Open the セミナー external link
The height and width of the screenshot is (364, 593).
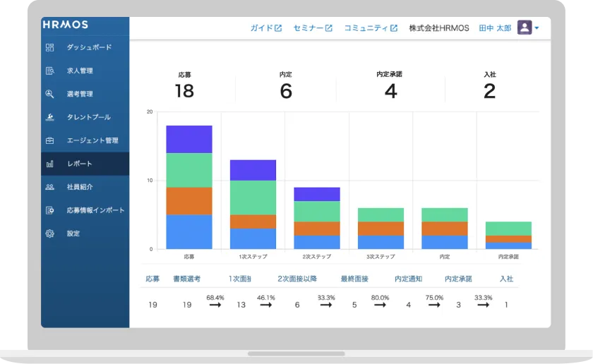[312, 28]
